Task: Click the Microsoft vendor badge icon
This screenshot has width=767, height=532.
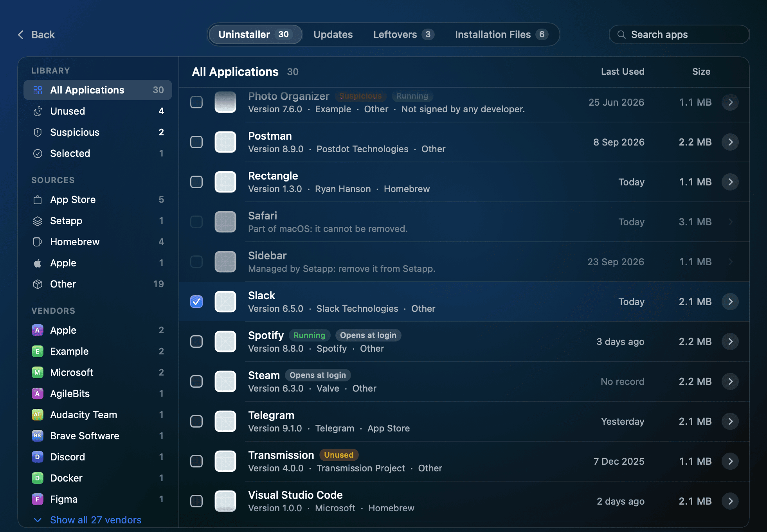Action: (38, 373)
